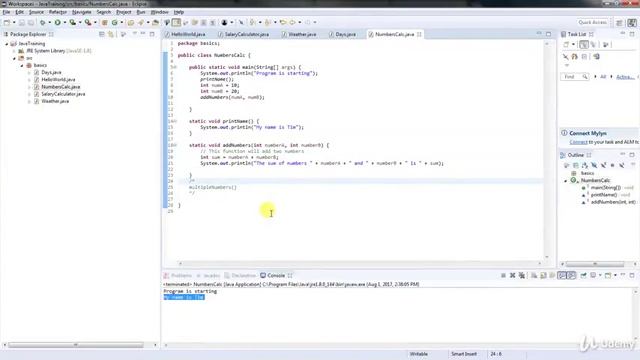The image size is (640, 360).
Task: Click the Debug toolbar icon
Action: pyautogui.click(x=42, y=22)
